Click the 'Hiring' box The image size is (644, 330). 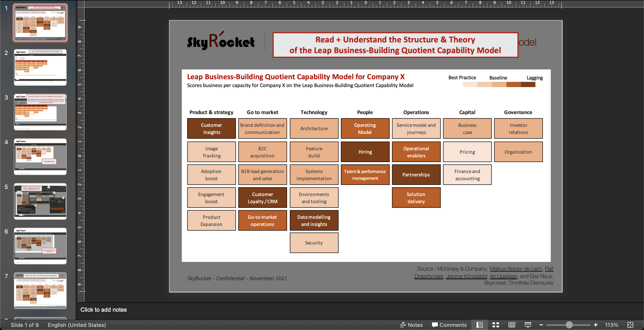tap(365, 152)
